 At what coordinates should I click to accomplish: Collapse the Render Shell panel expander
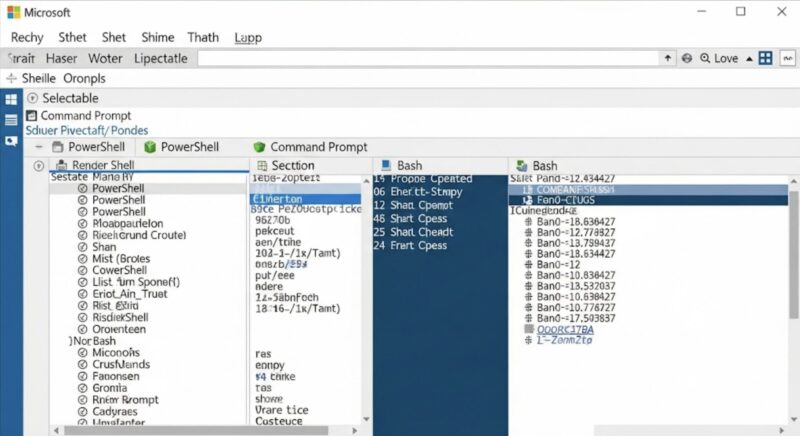click(x=38, y=166)
